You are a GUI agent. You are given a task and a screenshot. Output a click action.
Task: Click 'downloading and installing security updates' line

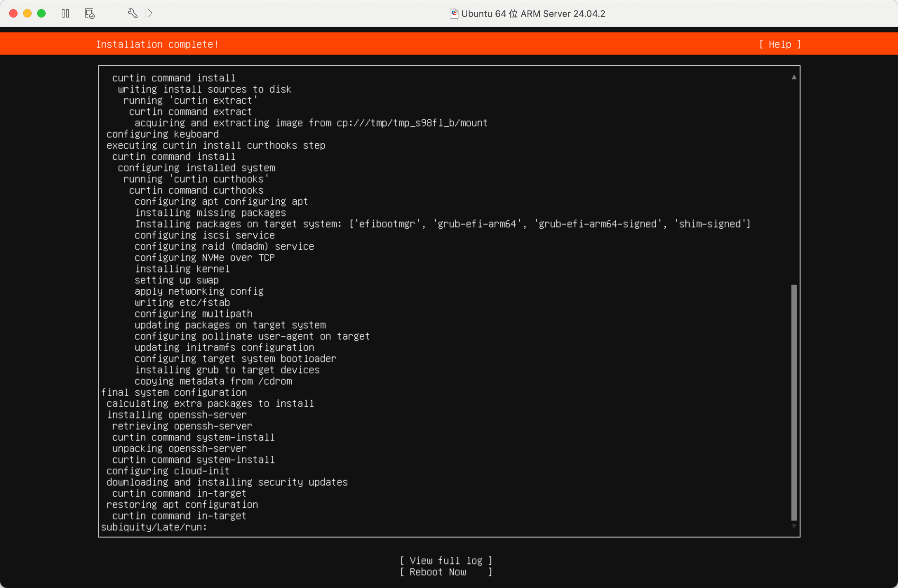point(227,482)
